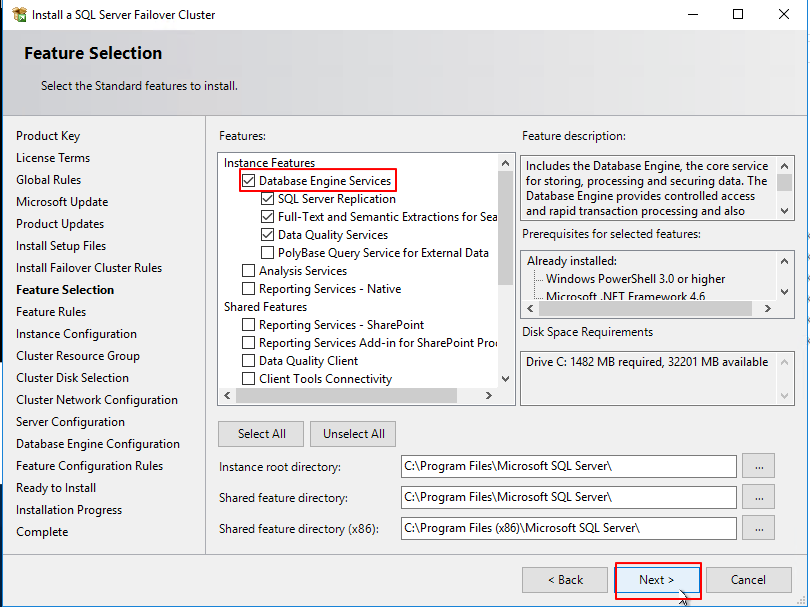Uncheck Database Engine Services

pyautogui.click(x=247, y=180)
